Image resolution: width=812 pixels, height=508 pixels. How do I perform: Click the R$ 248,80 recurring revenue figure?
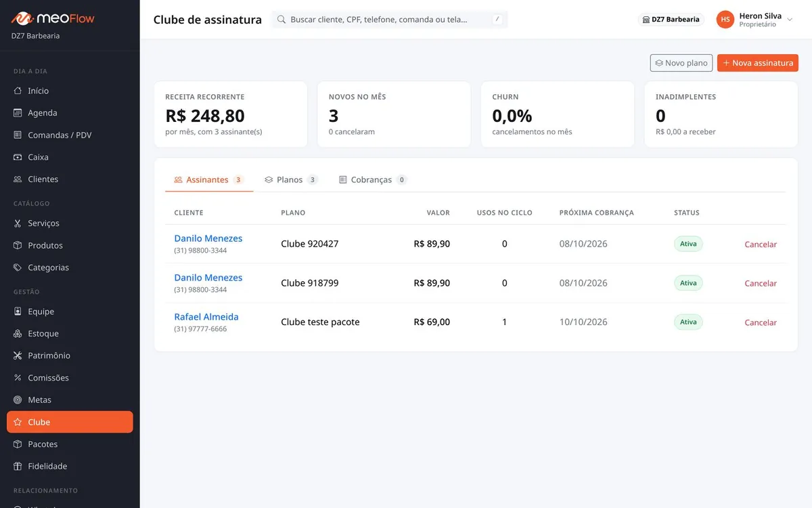[x=205, y=116]
